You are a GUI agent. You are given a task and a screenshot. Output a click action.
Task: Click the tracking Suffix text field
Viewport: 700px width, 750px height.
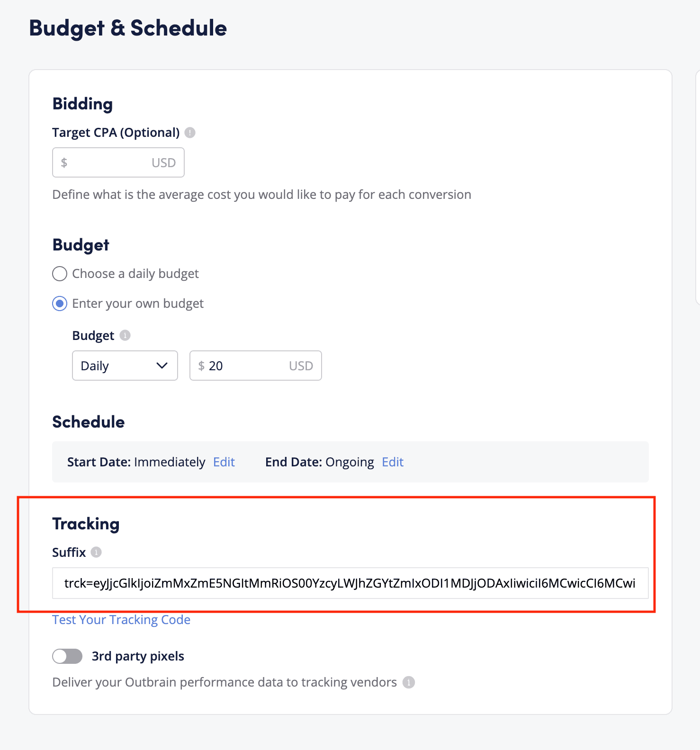click(350, 583)
